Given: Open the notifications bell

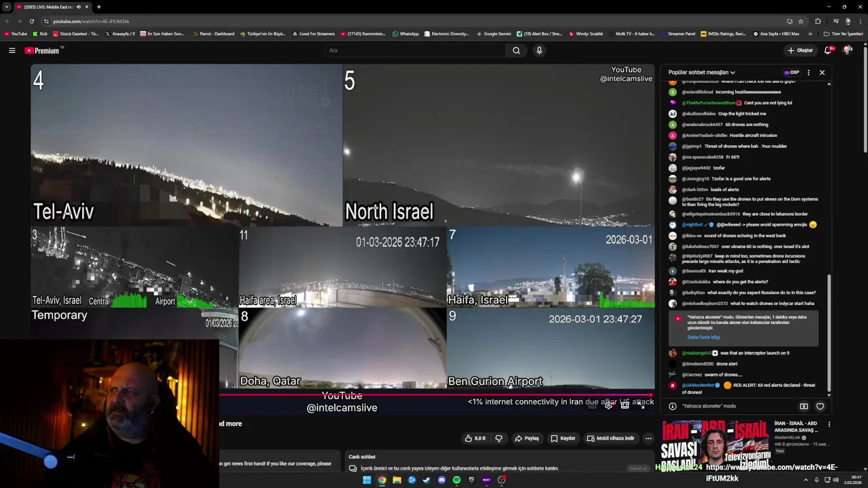Looking at the screenshot, I should tap(829, 50).
